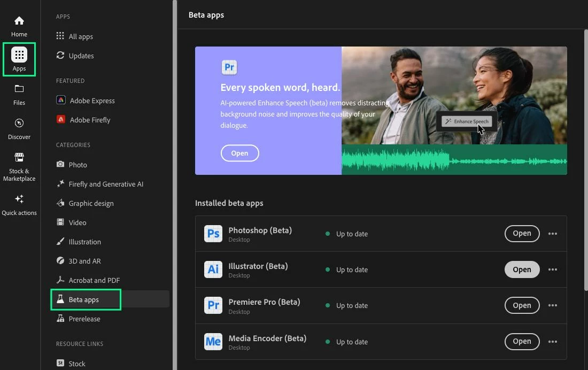The image size is (588, 370).
Task: Open the Files section
Action: tap(19, 95)
